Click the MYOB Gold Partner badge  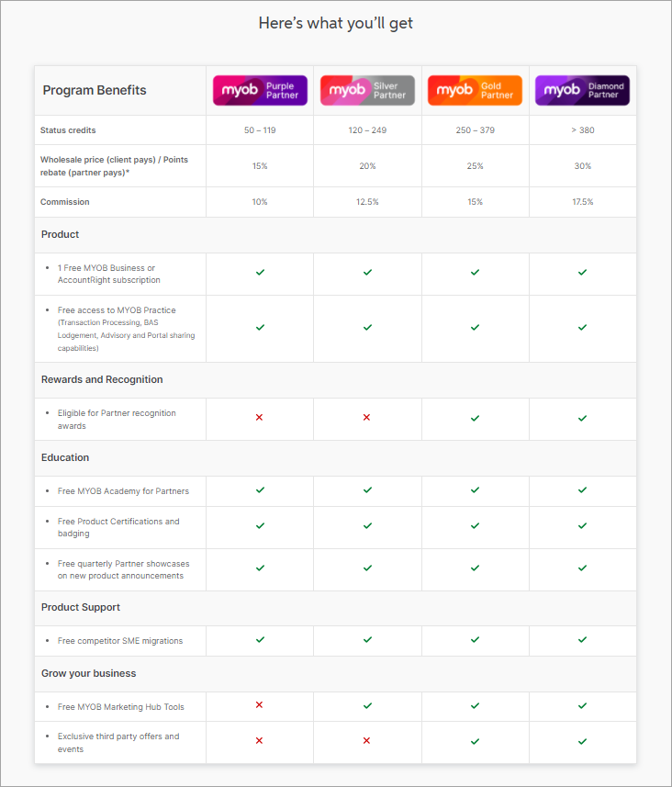click(475, 90)
